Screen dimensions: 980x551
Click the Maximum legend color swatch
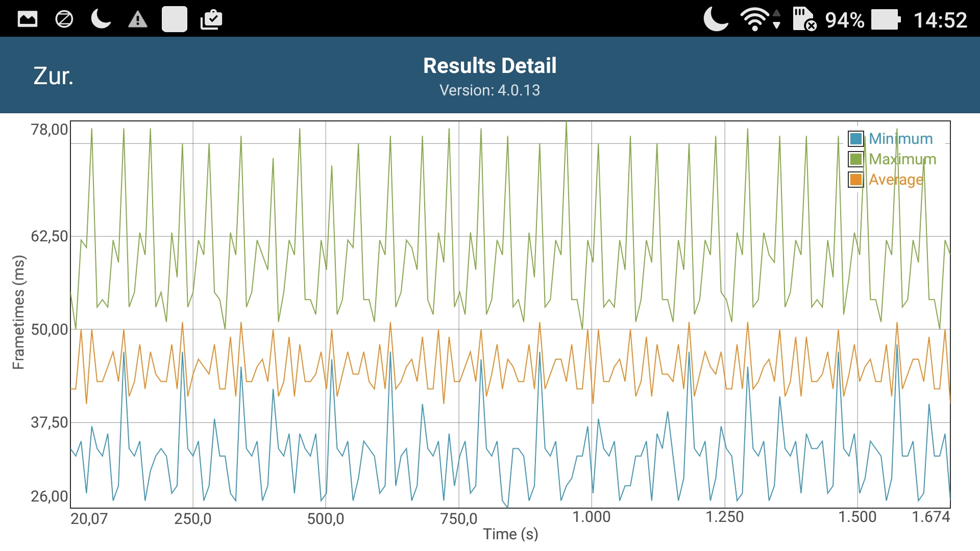click(856, 159)
